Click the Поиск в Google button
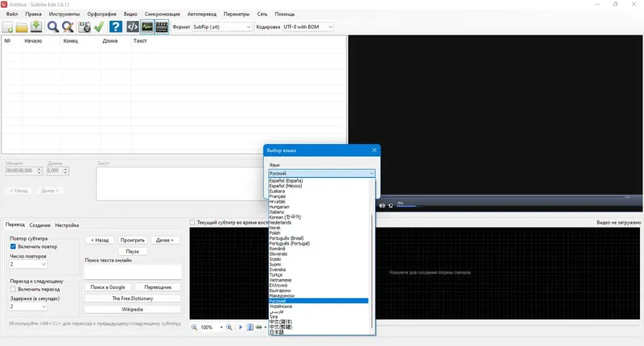644x346 pixels. [108, 287]
